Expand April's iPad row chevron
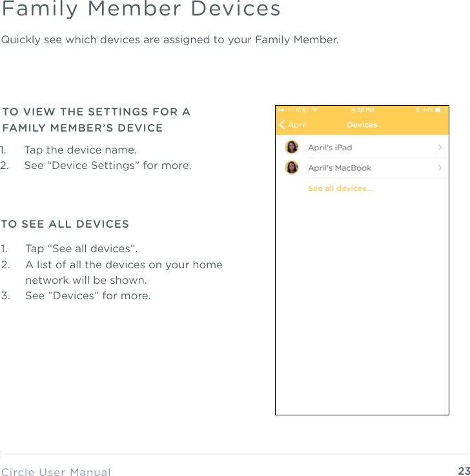Screen dimensions: 470x476 (440, 147)
